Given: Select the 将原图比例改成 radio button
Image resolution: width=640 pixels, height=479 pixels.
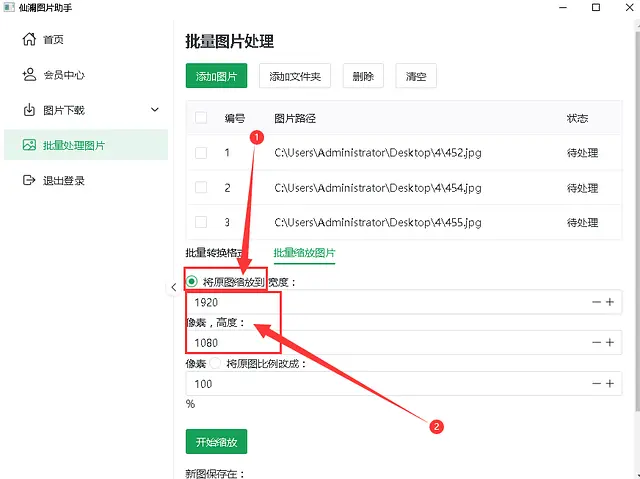Looking at the screenshot, I should pyautogui.click(x=215, y=363).
